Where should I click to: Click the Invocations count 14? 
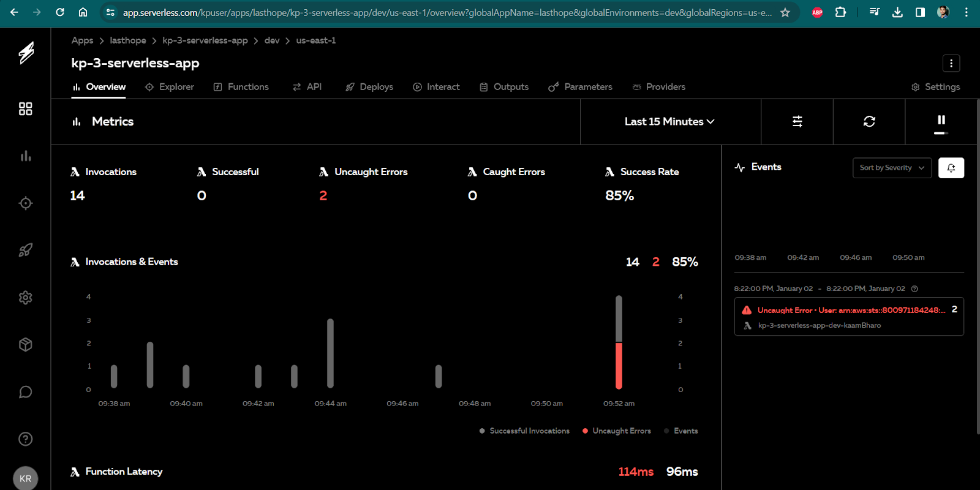pos(77,196)
